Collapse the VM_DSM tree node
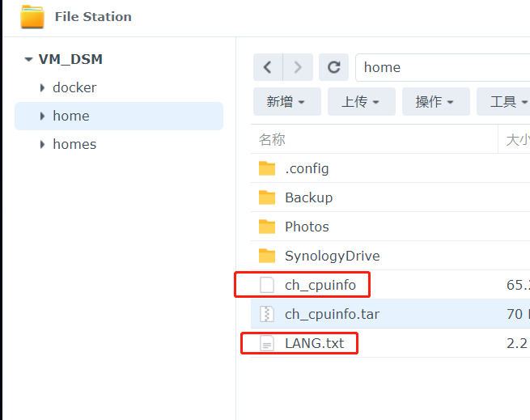The height and width of the screenshot is (420, 530). 29,60
